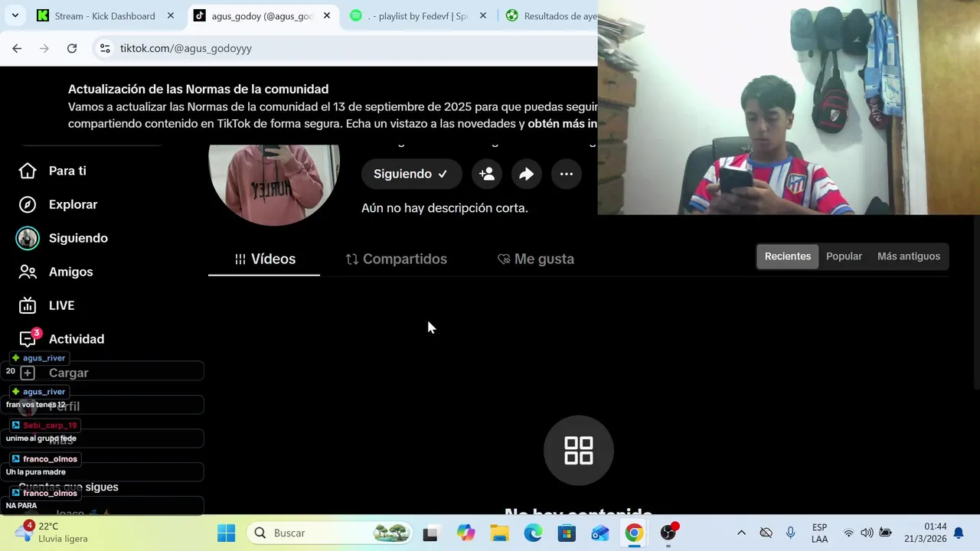Open Amigos in the sidebar
980x551 pixels.
(x=55, y=272)
